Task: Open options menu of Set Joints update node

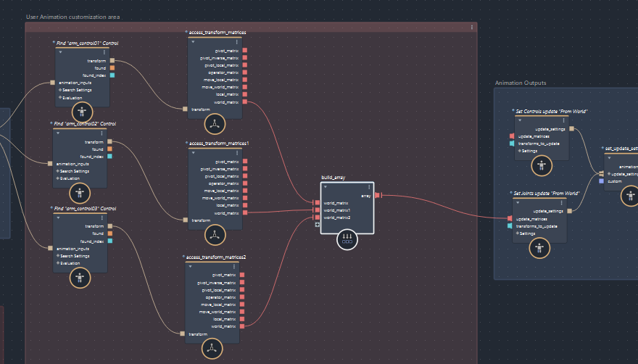Action: point(562,203)
